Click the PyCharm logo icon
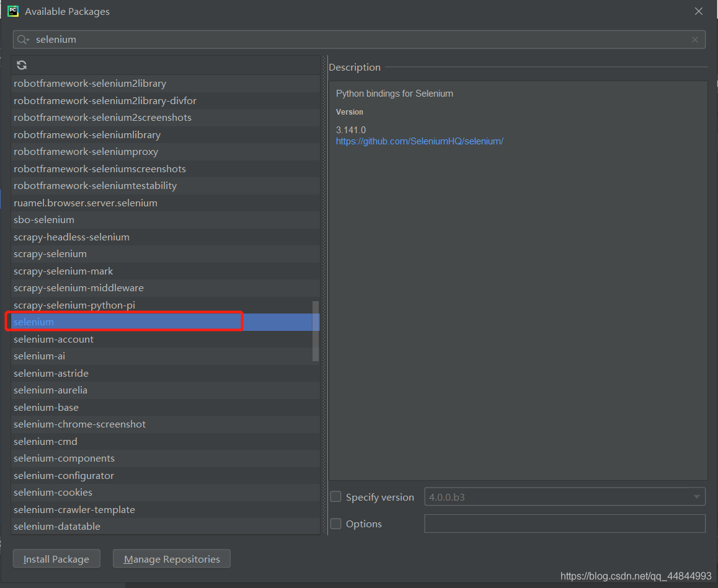Screen dimensions: 718x588 (13, 11)
